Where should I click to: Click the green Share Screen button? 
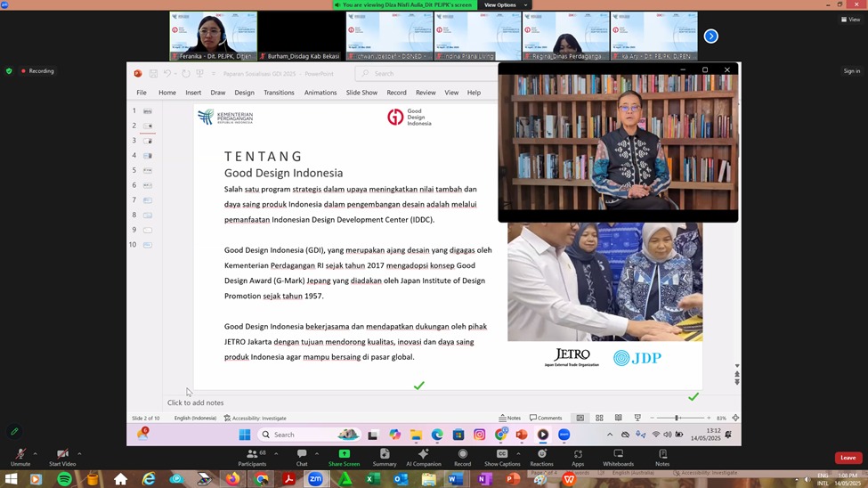click(x=344, y=458)
